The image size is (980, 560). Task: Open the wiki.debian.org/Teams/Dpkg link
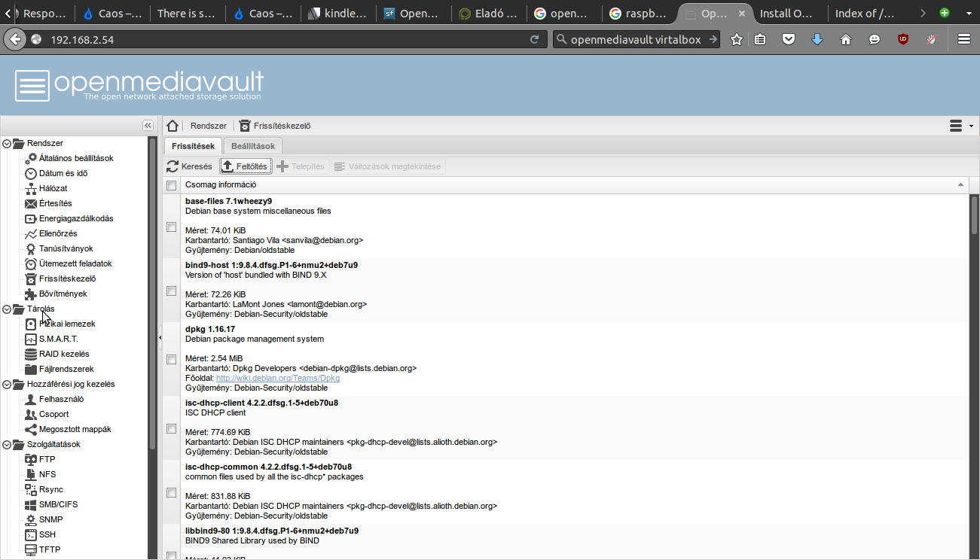coord(278,378)
